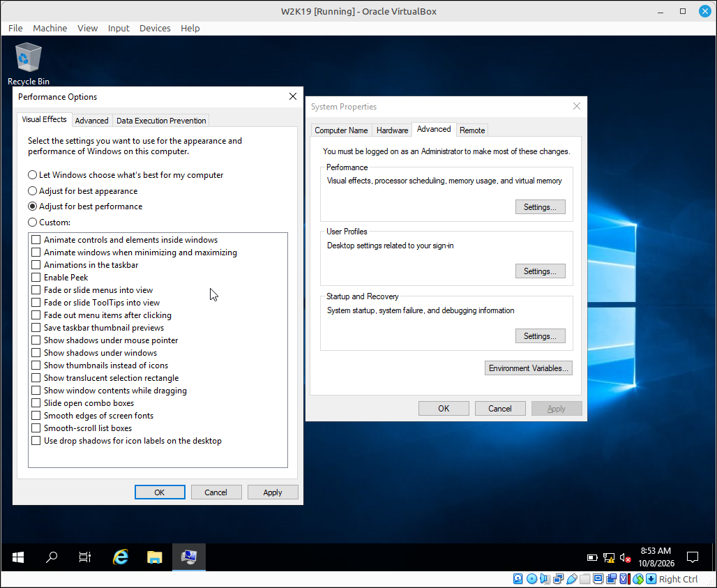
Task: Select the System Properties taskbar icon
Action: click(189, 557)
